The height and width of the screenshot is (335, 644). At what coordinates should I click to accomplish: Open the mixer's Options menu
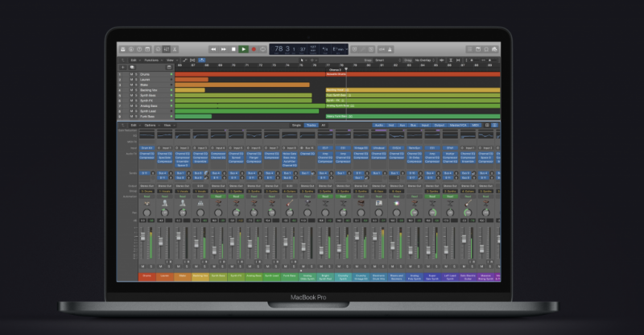(x=151, y=126)
